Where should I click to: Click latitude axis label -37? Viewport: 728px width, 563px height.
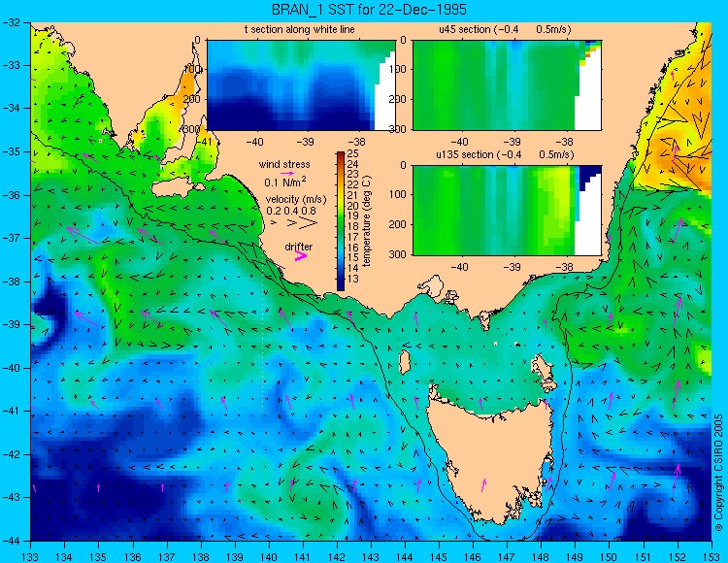[x=11, y=238]
